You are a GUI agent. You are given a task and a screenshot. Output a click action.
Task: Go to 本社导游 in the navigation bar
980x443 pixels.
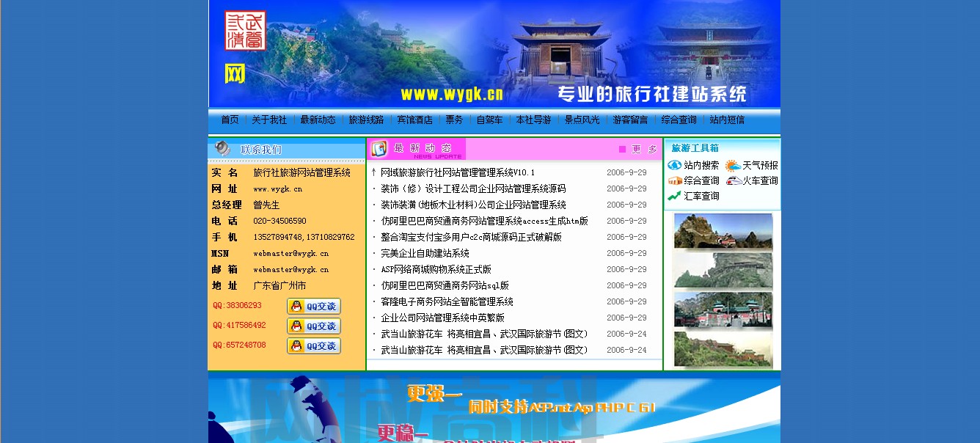[x=533, y=120]
